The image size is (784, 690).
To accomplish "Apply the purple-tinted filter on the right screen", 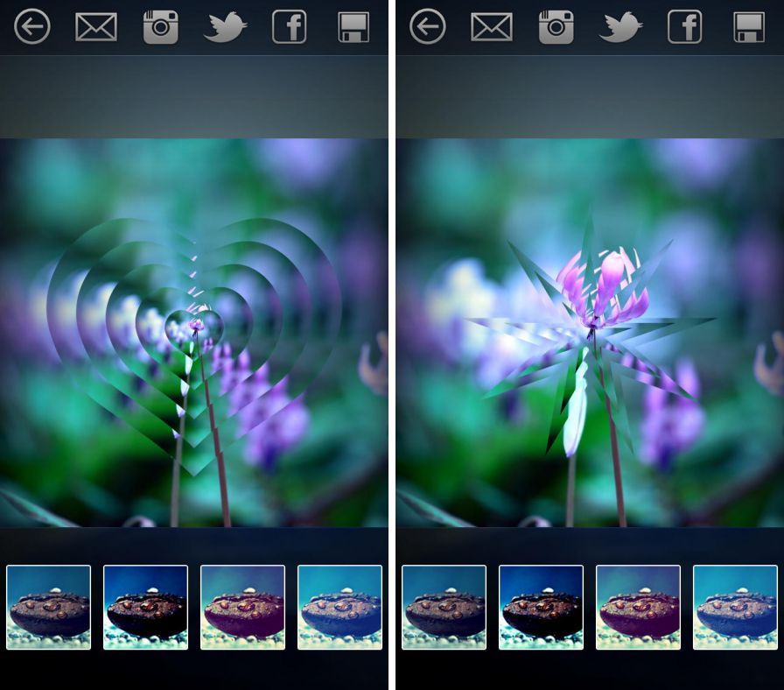I will pos(638,607).
